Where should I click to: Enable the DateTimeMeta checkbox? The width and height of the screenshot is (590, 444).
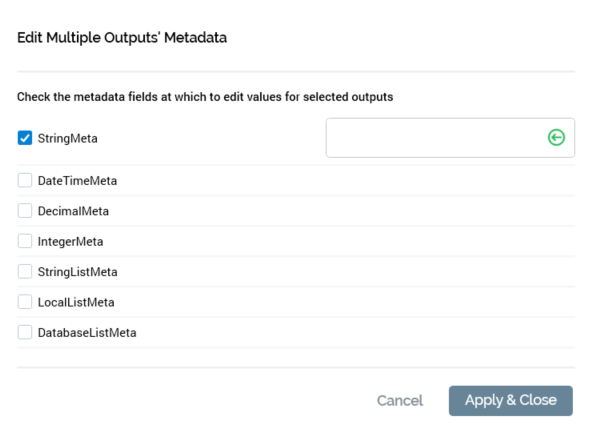pos(25,180)
